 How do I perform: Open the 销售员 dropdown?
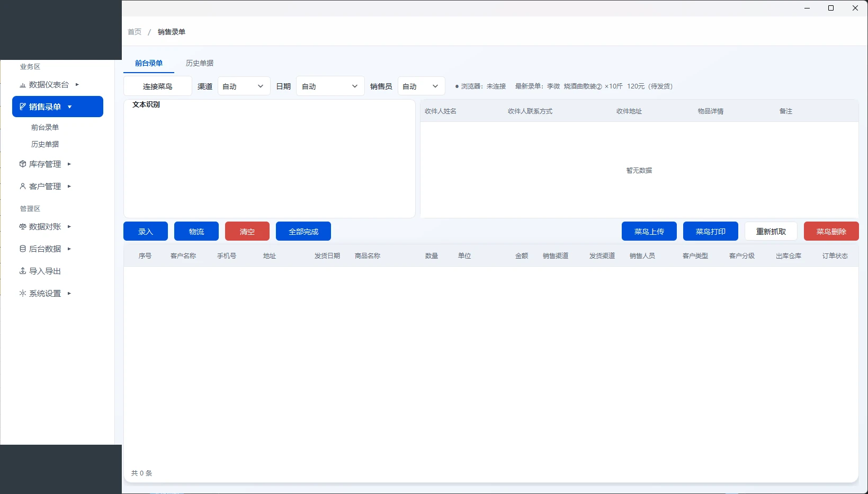(421, 86)
